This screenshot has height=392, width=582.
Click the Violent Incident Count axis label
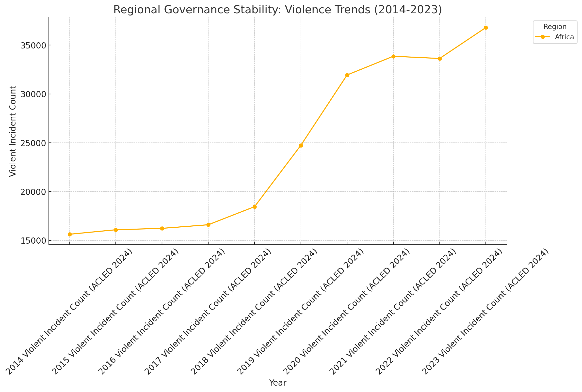click(x=13, y=131)
